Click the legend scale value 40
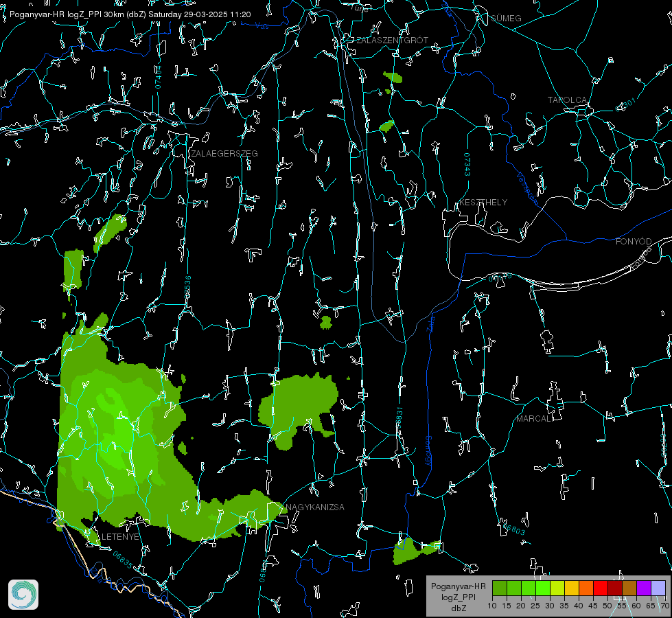 pyautogui.click(x=579, y=606)
